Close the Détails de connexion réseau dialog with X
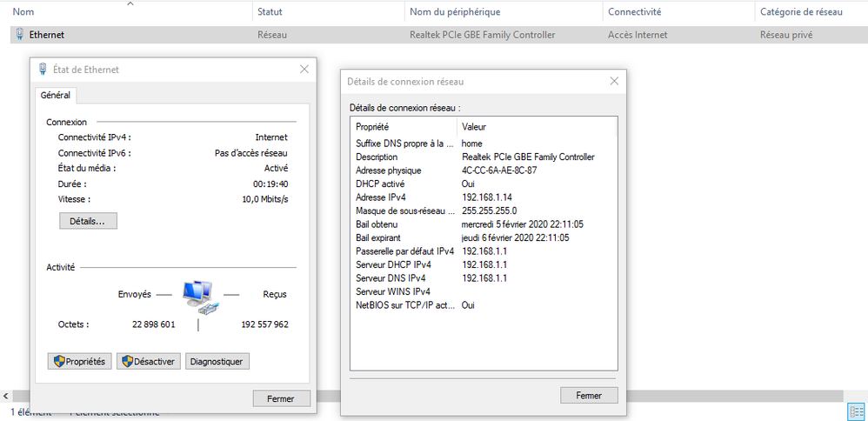868x421 pixels. [614, 81]
